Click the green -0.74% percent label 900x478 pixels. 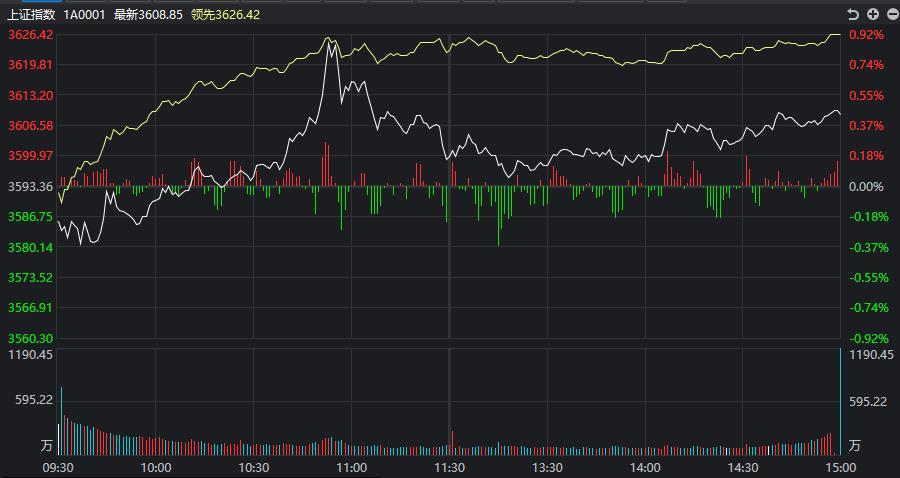click(867, 308)
